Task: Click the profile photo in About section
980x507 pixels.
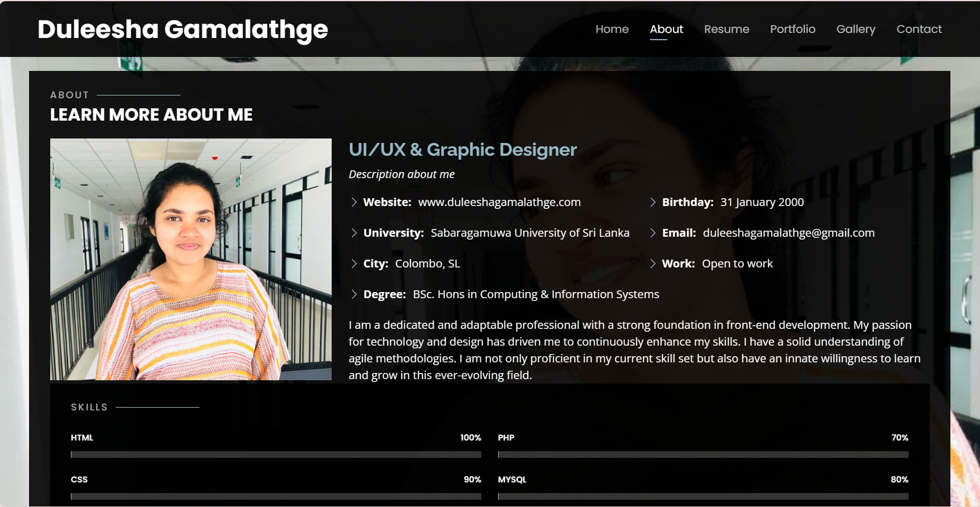Action: click(x=191, y=259)
